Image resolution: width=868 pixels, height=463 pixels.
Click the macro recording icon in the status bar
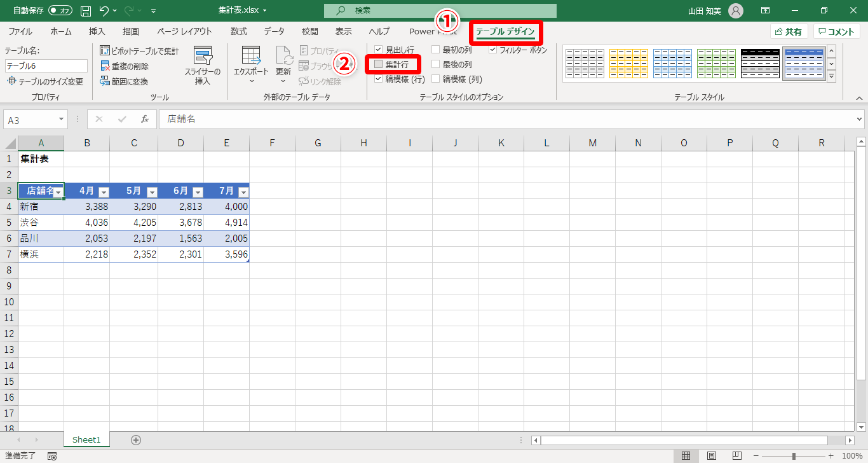(52, 456)
